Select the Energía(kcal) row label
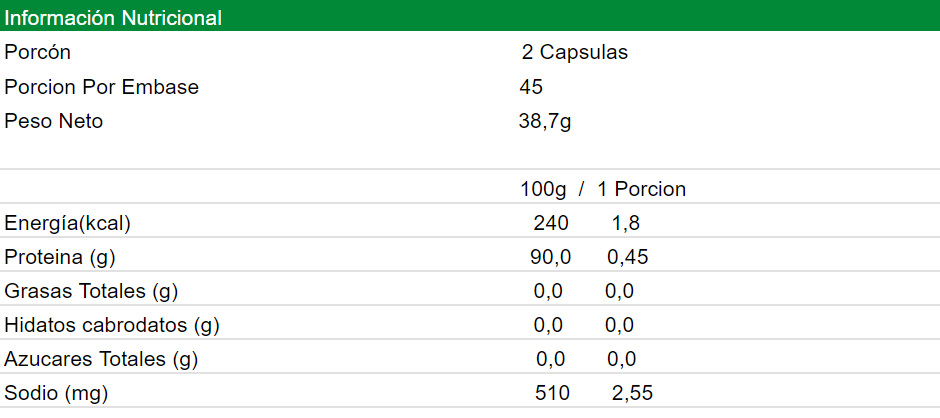Screen dimensions: 940x418 click(x=68, y=223)
